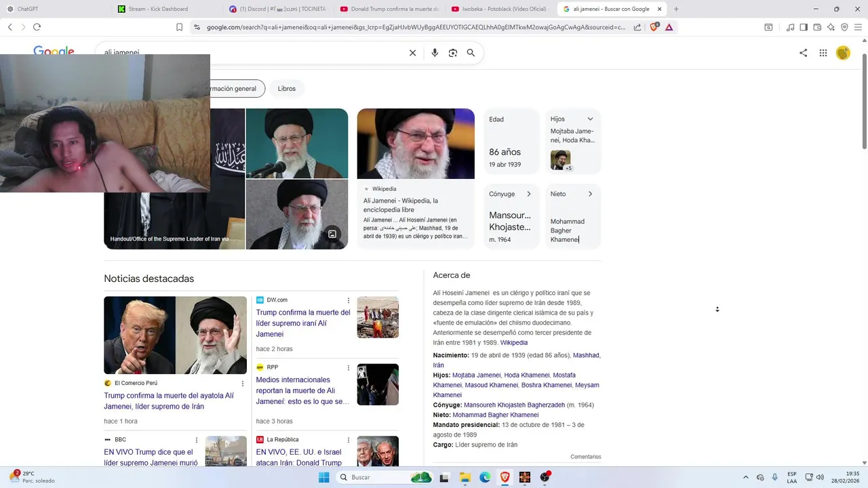Click the share page icon in address bar

coord(637,27)
